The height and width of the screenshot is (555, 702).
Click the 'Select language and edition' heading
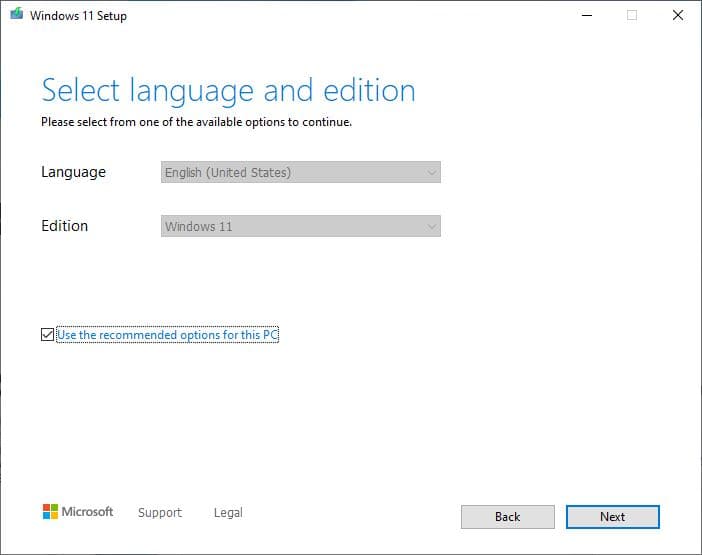(228, 91)
